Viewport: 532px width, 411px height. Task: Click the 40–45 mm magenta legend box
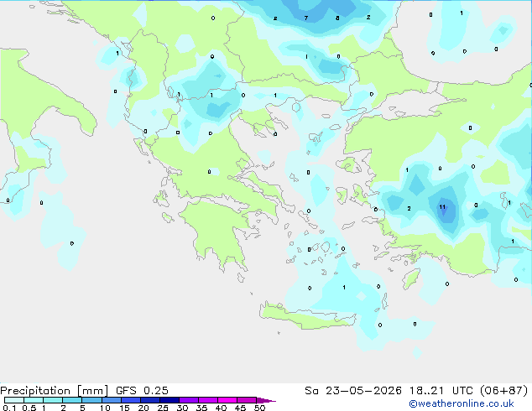(x=227, y=400)
